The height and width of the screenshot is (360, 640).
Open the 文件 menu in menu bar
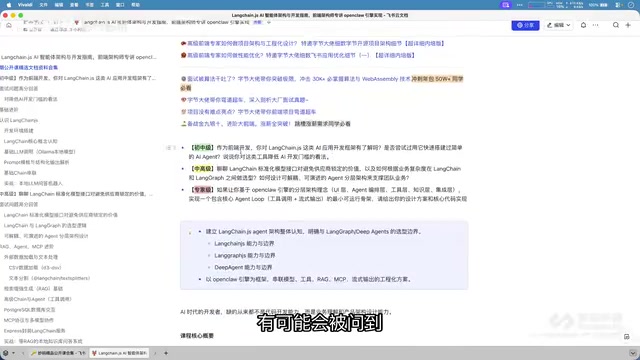pos(44,5)
